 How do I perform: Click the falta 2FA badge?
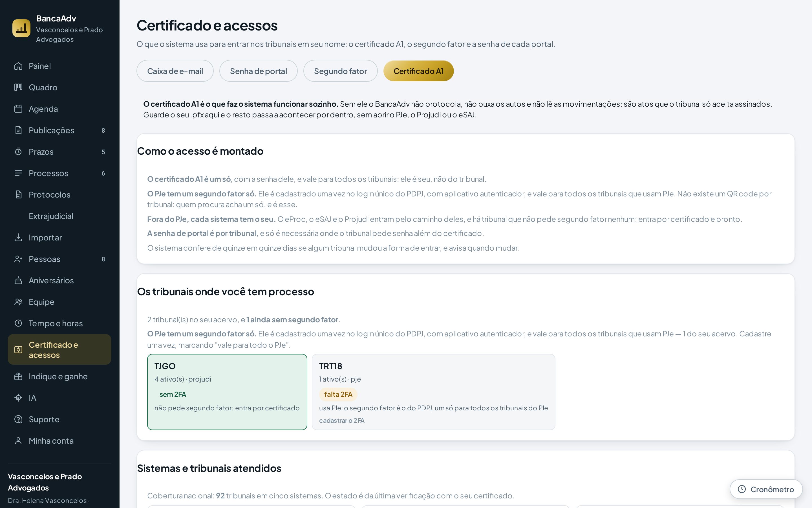pyautogui.click(x=338, y=394)
